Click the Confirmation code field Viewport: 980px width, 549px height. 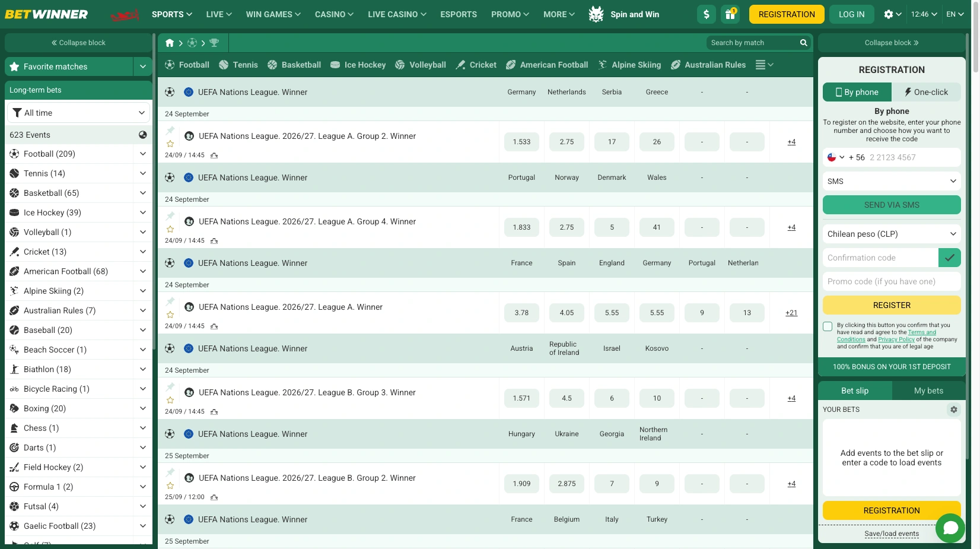point(880,258)
